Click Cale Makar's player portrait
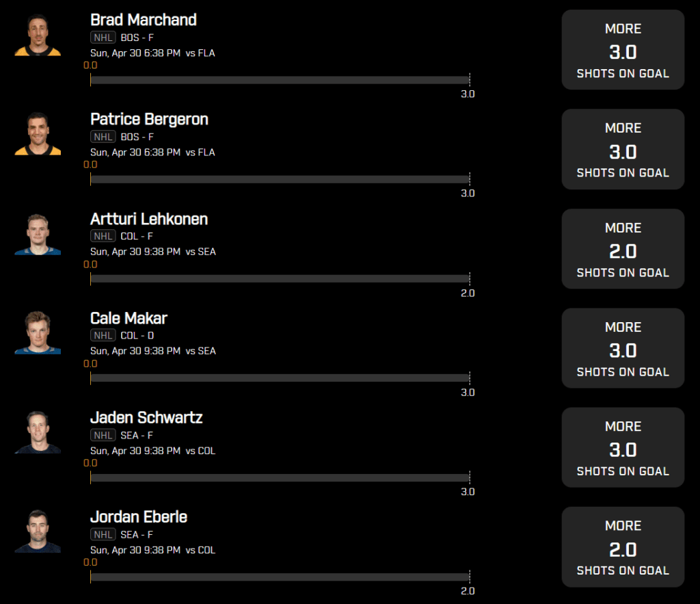This screenshot has width=700, height=604. coord(38,333)
